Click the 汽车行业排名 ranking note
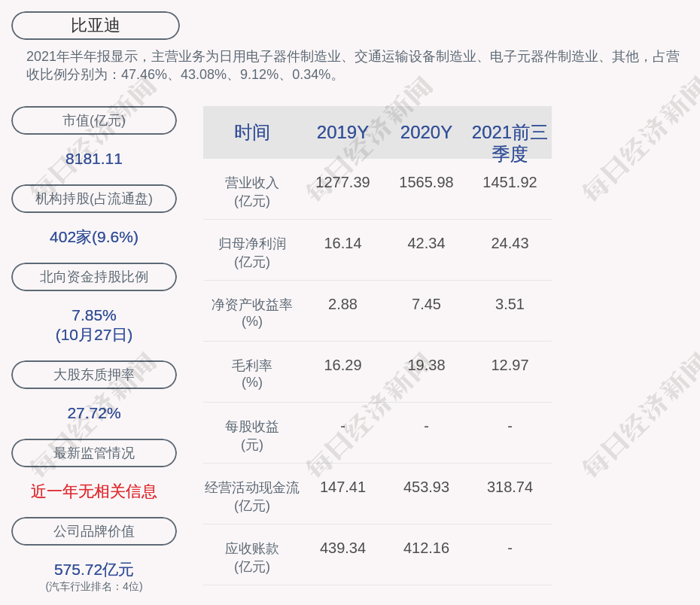This screenshot has height=605, width=700. 94,586
